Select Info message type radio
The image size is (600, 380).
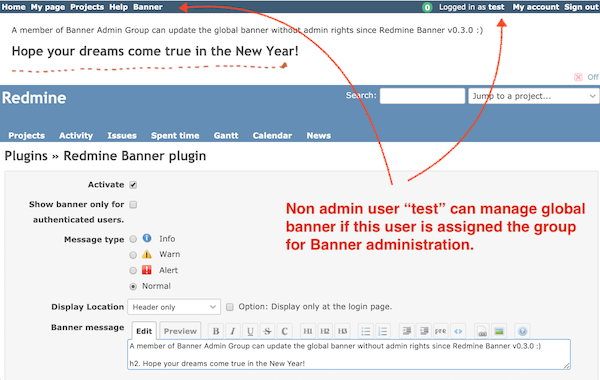pyautogui.click(x=133, y=239)
